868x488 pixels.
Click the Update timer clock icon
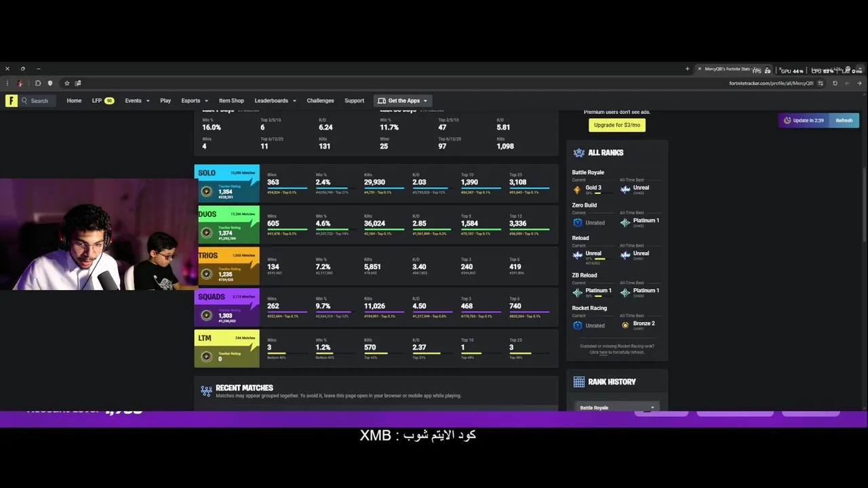point(787,121)
